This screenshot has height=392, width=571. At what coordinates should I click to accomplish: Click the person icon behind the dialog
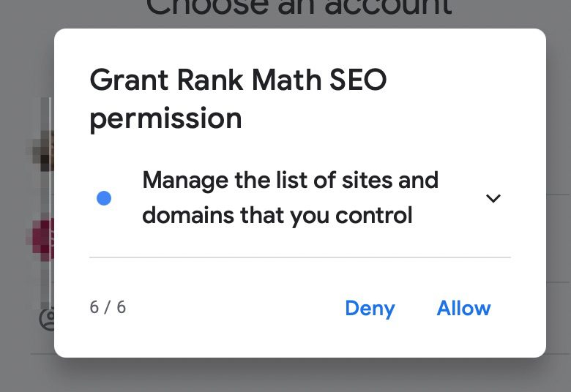point(47,319)
